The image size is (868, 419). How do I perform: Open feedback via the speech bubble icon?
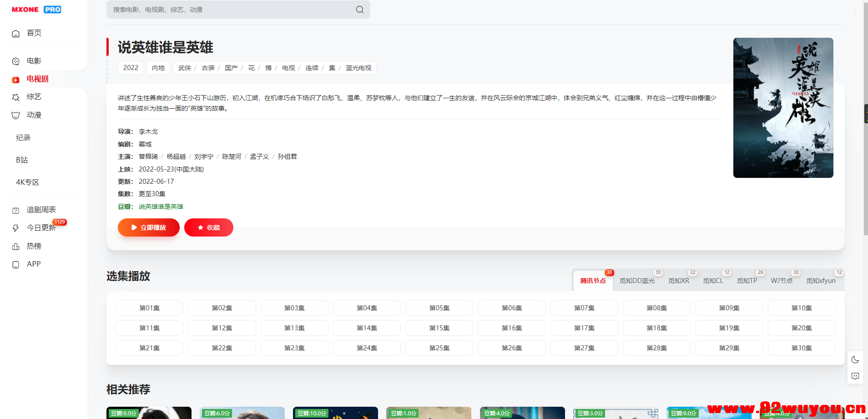[x=855, y=376]
